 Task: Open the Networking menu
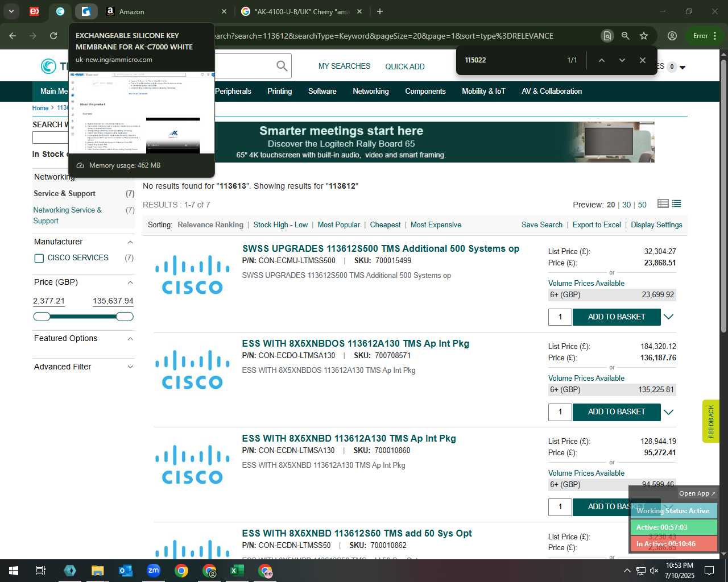[x=371, y=91]
